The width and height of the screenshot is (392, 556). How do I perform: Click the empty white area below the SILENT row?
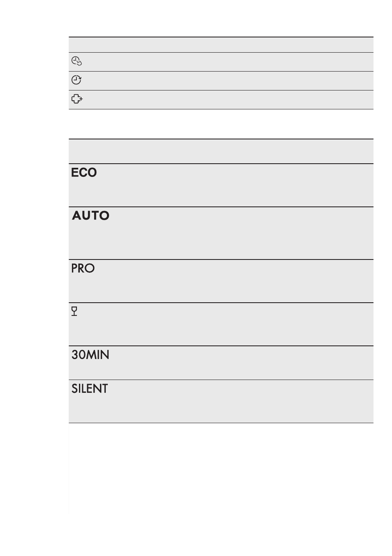pyautogui.click(x=221, y=469)
